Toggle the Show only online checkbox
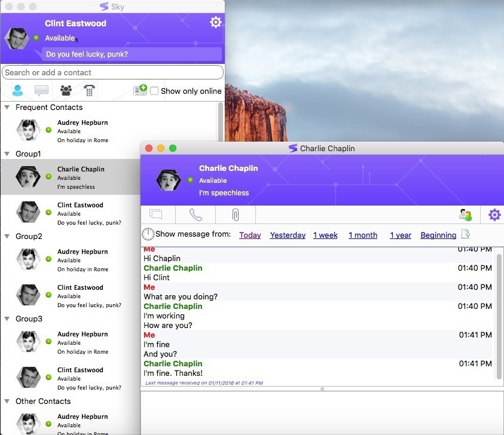Image resolution: width=504 pixels, height=435 pixels. 154,91
